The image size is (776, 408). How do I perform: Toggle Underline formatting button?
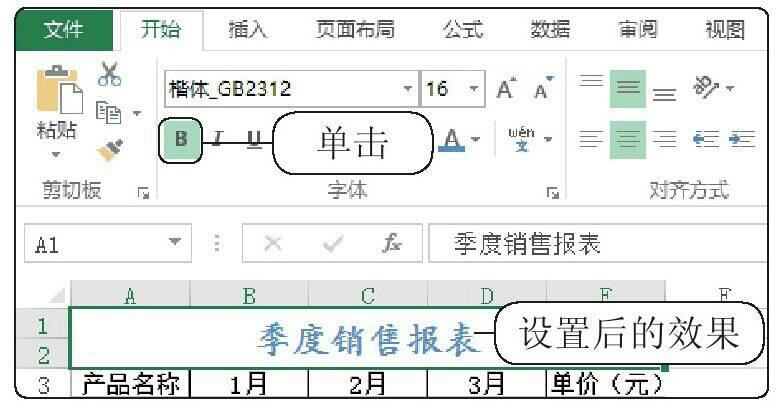tap(254, 140)
